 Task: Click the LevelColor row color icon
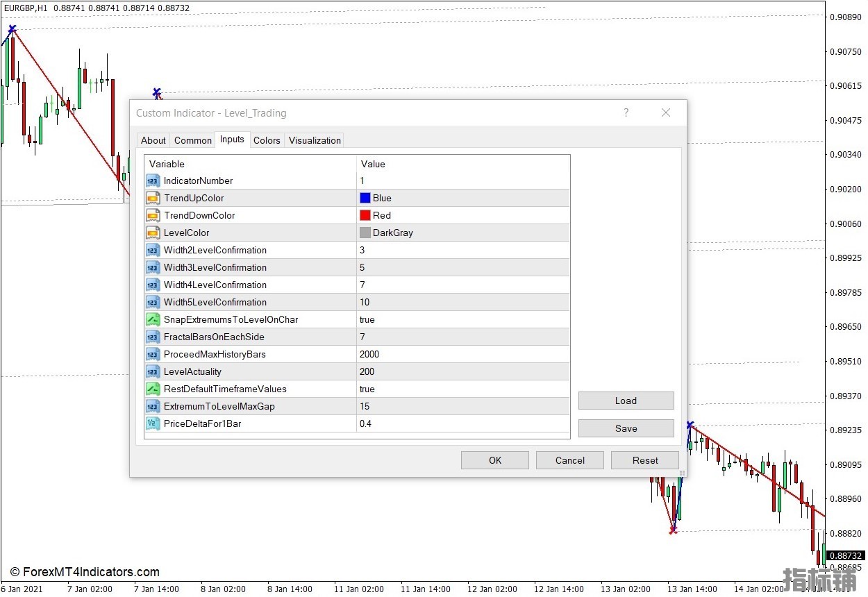click(153, 233)
